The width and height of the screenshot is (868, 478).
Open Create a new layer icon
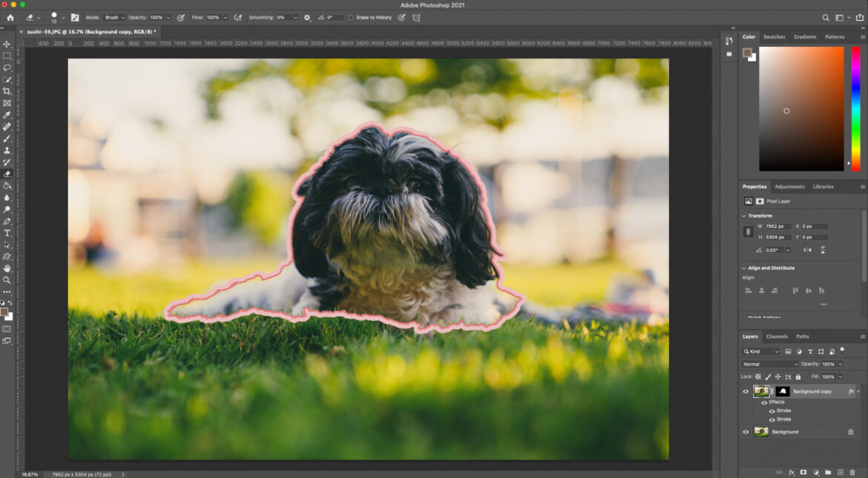842,472
